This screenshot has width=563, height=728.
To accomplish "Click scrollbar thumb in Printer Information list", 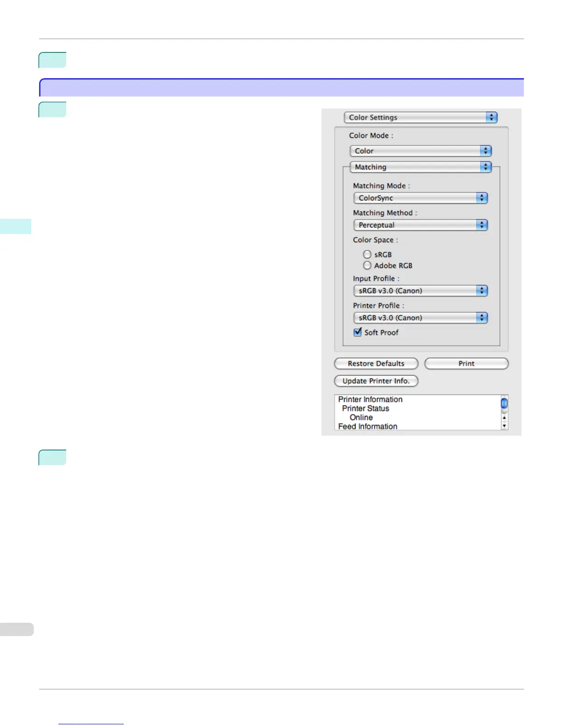I will pos(504,403).
